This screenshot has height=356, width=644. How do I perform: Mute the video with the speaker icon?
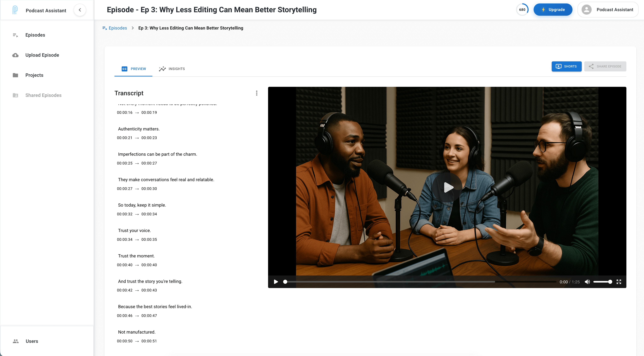coord(587,282)
